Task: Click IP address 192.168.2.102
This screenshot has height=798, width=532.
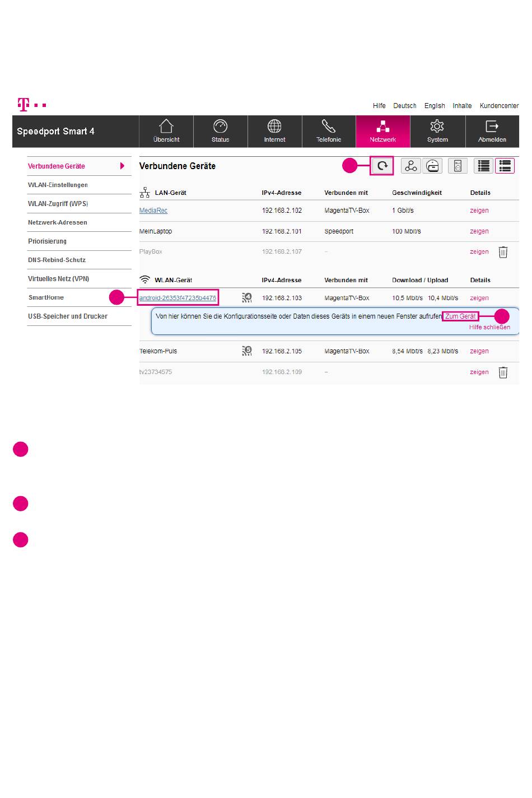Action: [x=282, y=211]
